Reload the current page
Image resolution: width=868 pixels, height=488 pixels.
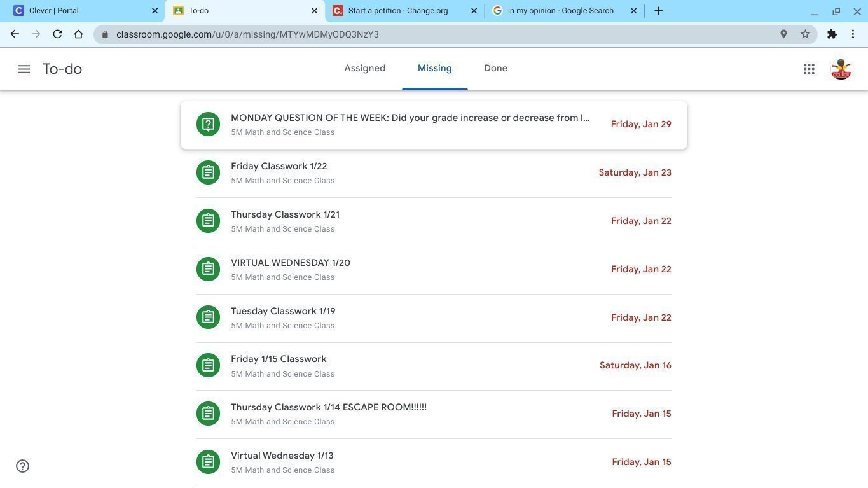[57, 34]
